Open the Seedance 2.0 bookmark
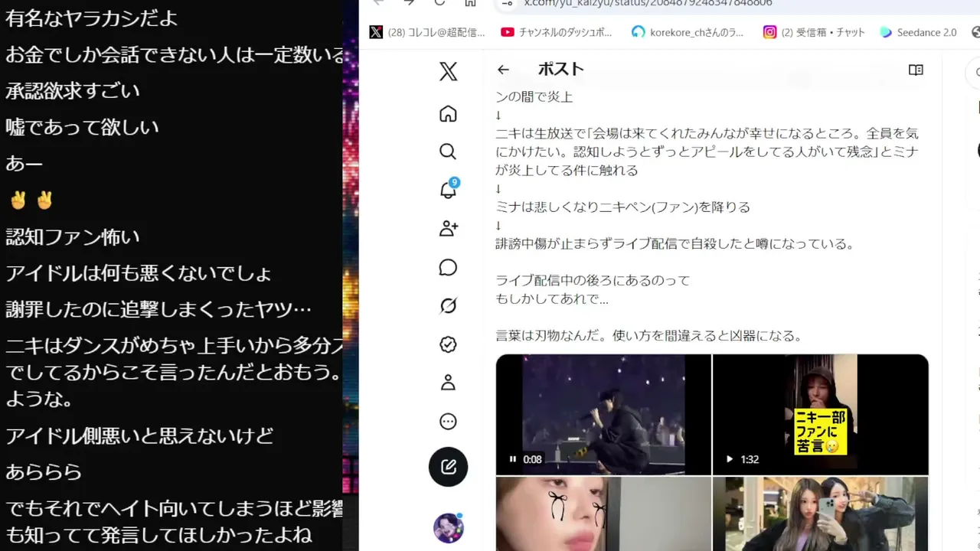980x551 pixels. click(919, 32)
